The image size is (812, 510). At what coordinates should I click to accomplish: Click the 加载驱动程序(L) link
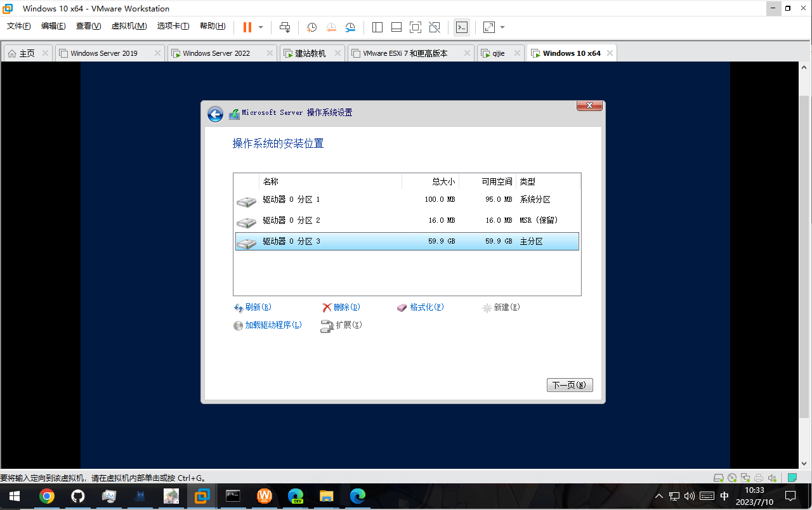[268, 325]
